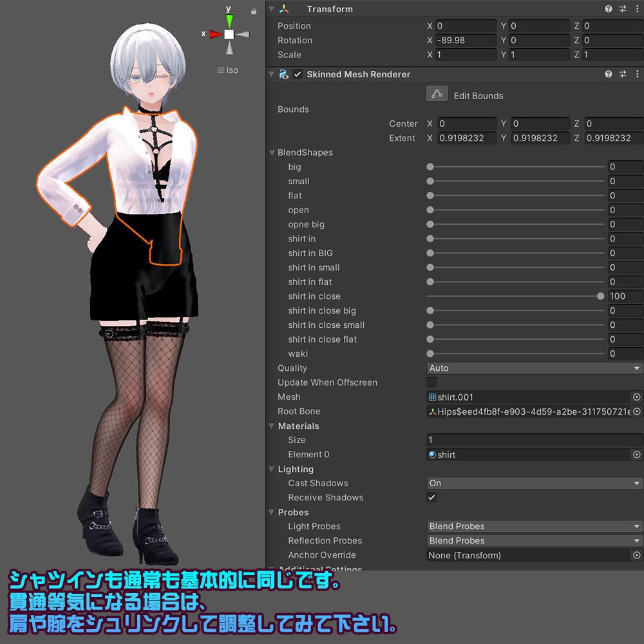
Task: Click the waki blendshape slider
Action: pos(515,354)
